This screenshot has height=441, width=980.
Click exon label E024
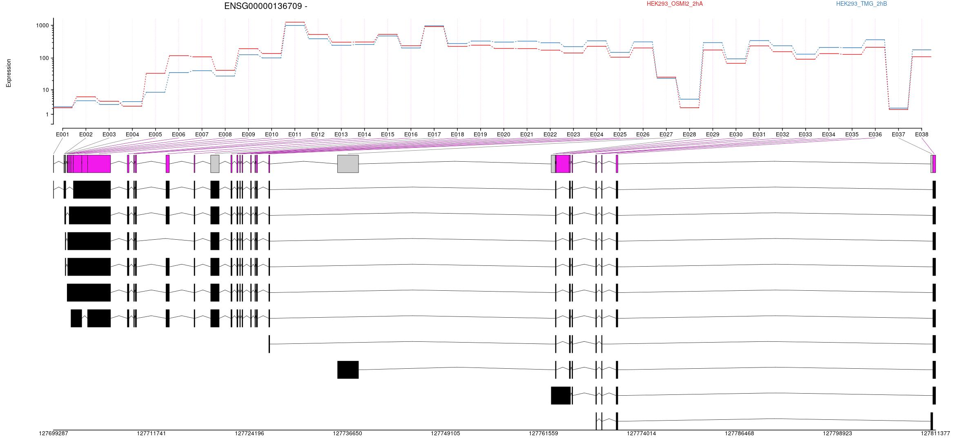click(597, 134)
